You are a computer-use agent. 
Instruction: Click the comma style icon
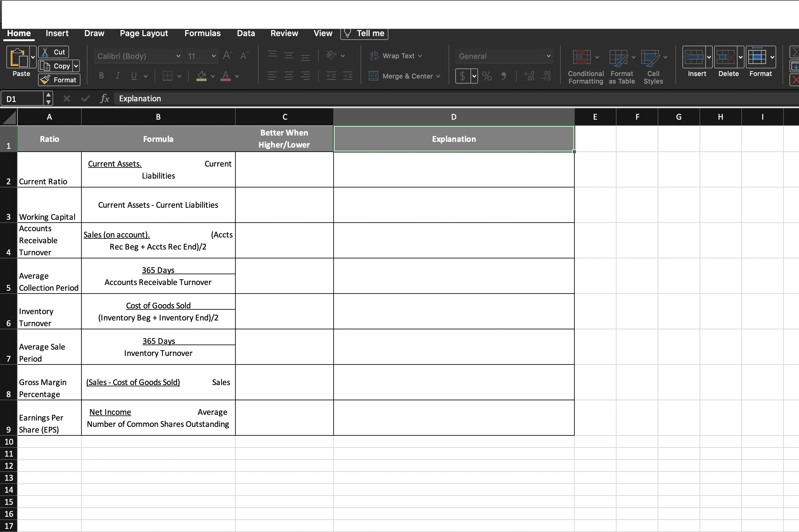[x=504, y=76]
